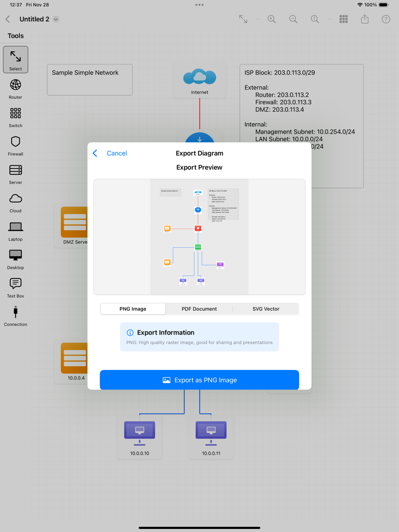Select the Internet cloud node
This screenshot has width=399, height=532.
pos(199,81)
